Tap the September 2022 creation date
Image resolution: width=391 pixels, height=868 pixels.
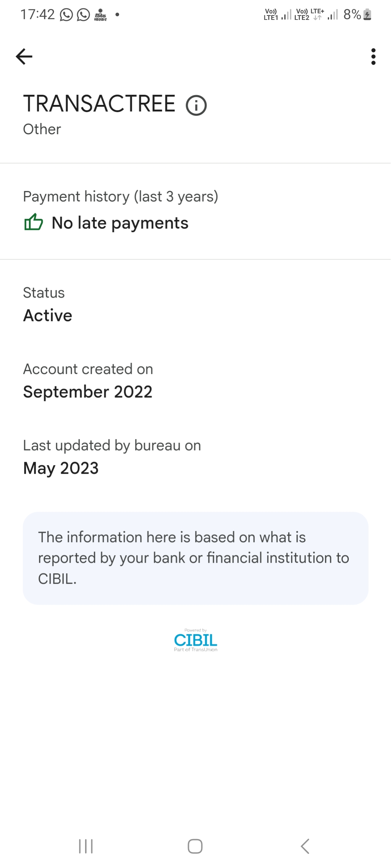88,392
